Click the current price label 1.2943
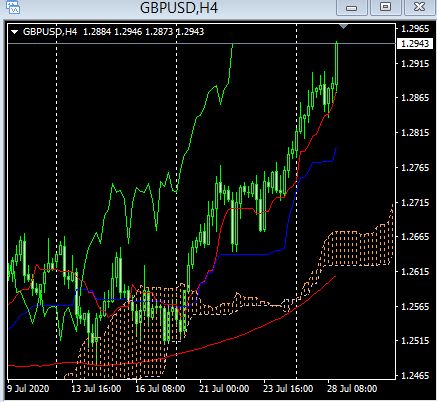 415,43
